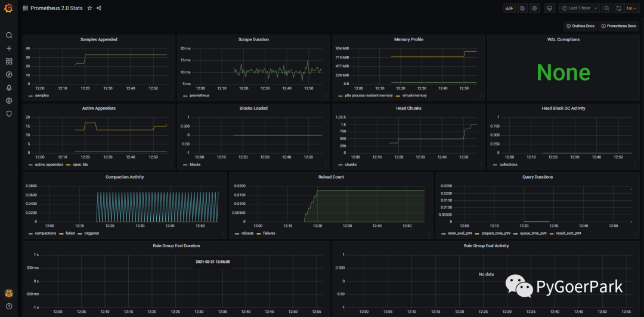This screenshot has height=317, width=644.
Task: Open Head Block GC Activity panel menu
Action: 563,108
